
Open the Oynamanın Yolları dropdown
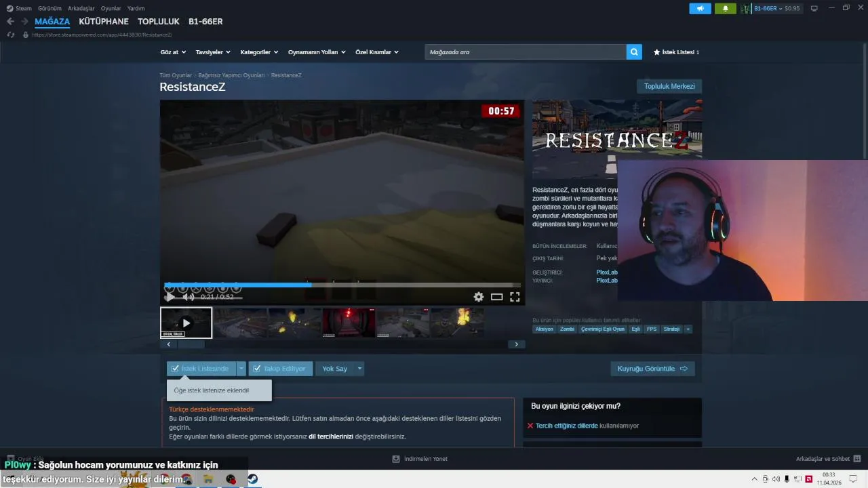point(317,52)
